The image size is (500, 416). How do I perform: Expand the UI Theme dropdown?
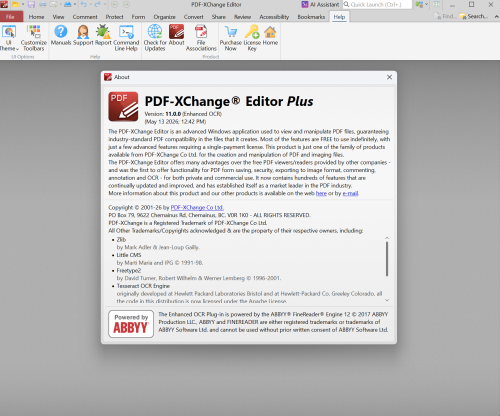click(x=9, y=38)
